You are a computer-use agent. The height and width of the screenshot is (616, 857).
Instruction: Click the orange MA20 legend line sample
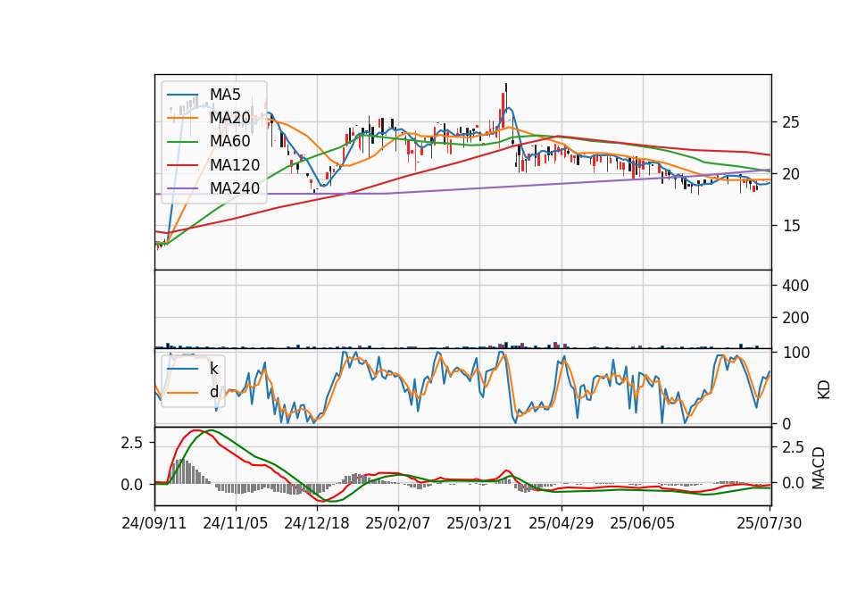pos(182,118)
